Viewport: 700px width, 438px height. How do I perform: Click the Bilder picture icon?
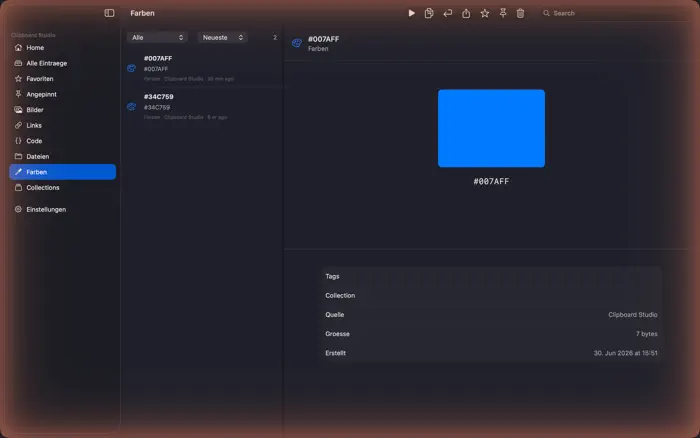click(18, 110)
